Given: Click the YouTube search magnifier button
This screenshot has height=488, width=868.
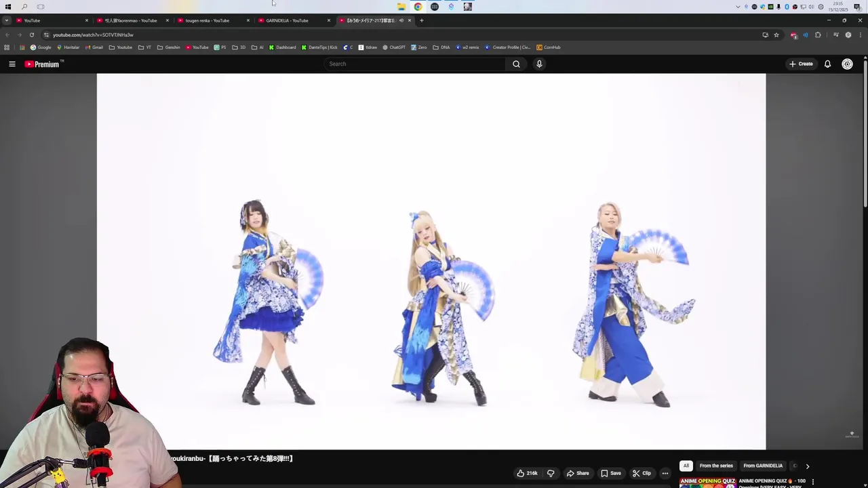Looking at the screenshot, I should click(516, 64).
